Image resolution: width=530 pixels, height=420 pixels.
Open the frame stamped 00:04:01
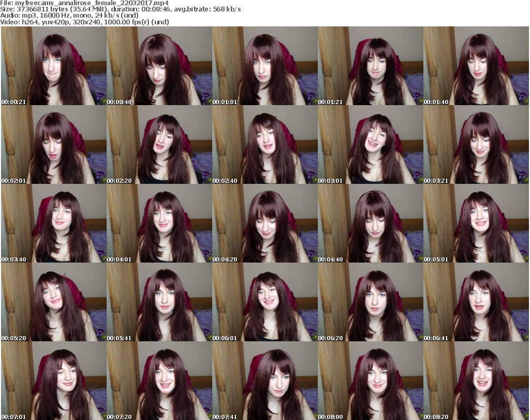pos(159,224)
